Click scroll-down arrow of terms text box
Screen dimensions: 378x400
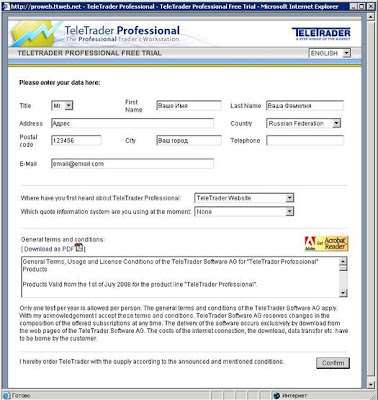click(343, 293)
